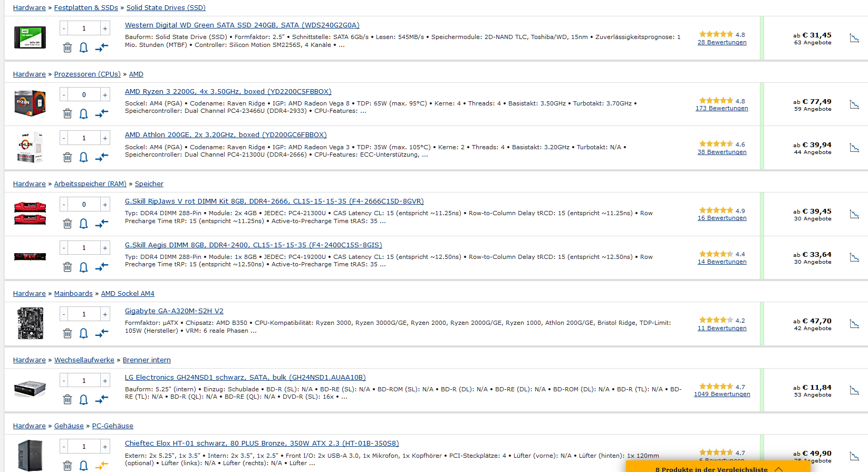Click bell icon for Chieftec Elox HT-01
The width and height of the screenshot is (868, 472).
click(x=83, y=466)
